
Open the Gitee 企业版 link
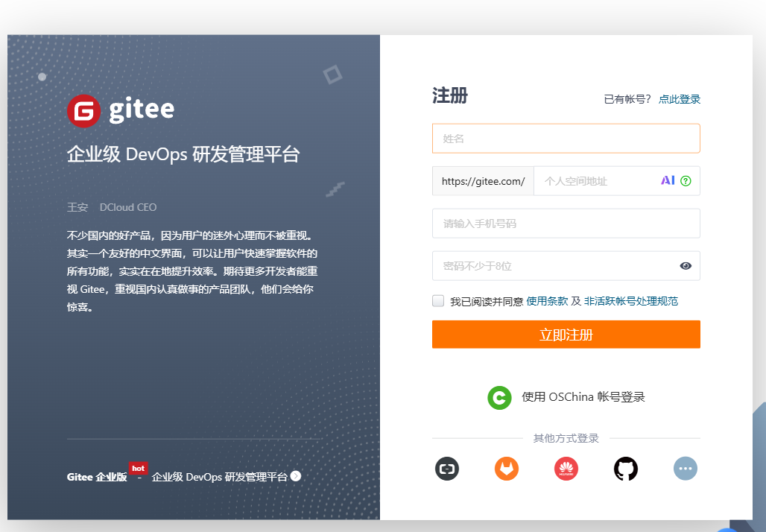97,478
